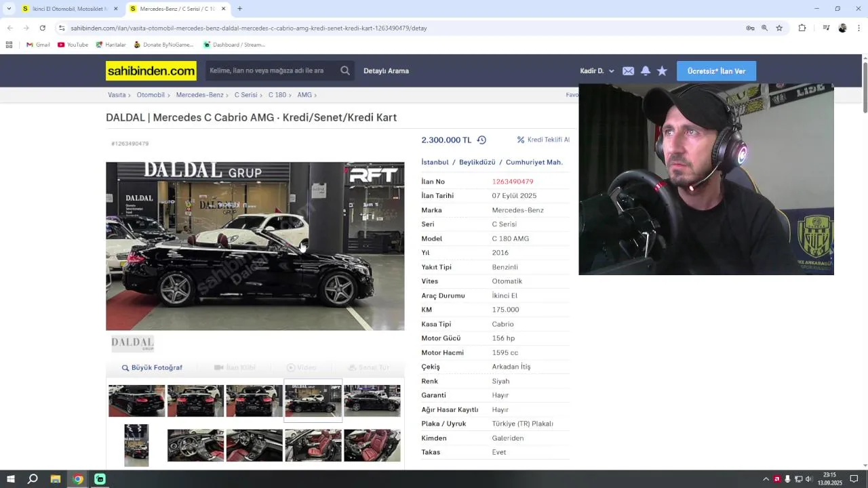
Task: Open File Explorer from taskbar
Action: click(56, 479)
